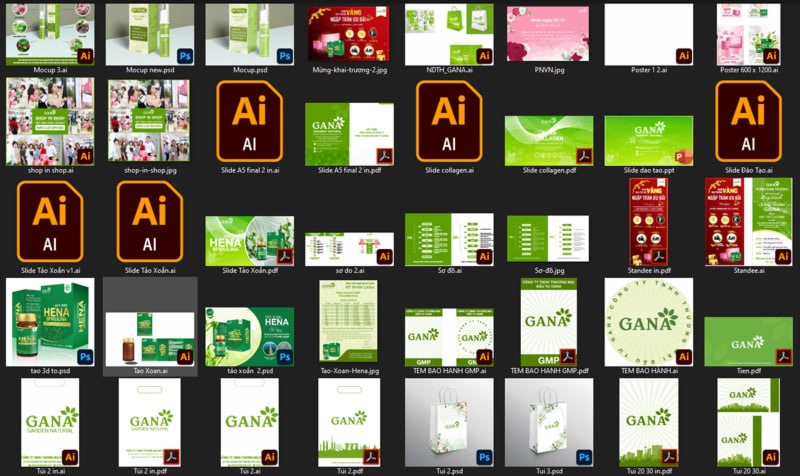800x476 pixels.
Task: Click the file name "Standee in.pdf"
Action: [x=648, y=270]
